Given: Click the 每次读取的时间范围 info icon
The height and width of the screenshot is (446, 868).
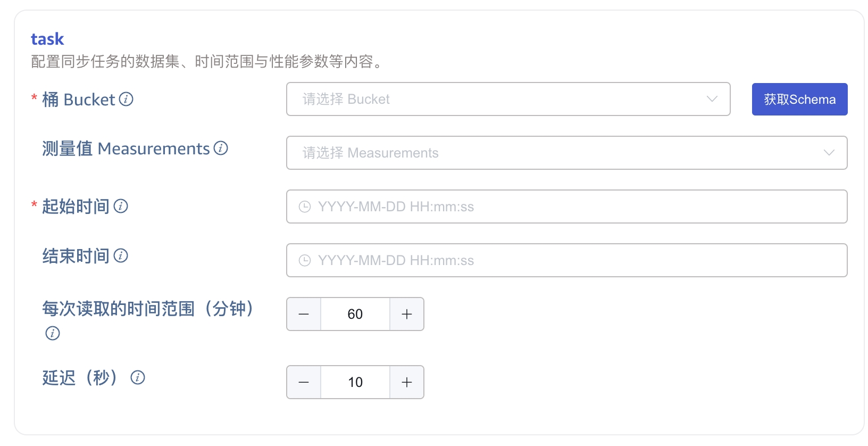Looking at the screenshot, I should (x=53, y=333).
